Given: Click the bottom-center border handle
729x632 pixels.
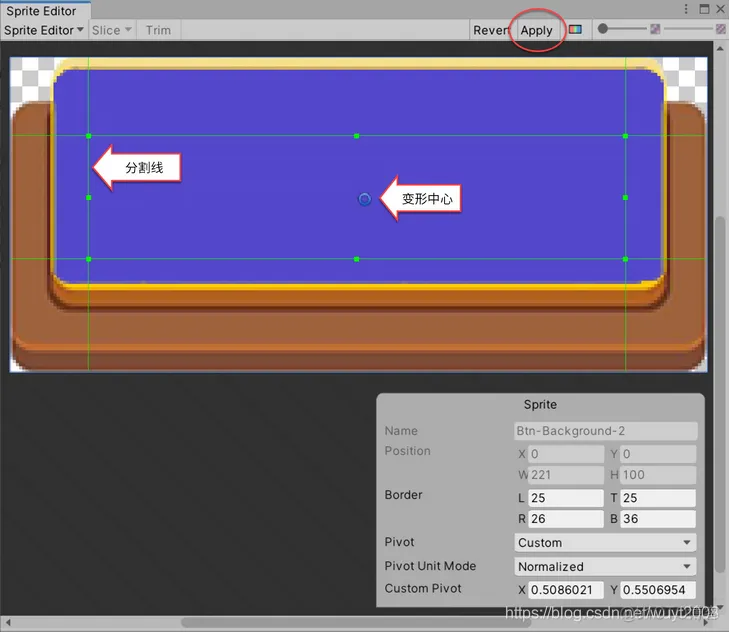Looking at the screenshot, I should 357,259.
